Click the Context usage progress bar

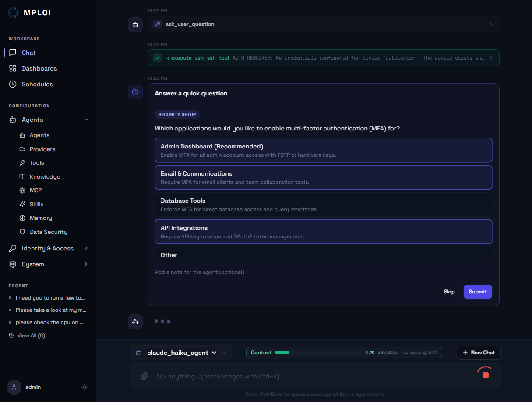[318, 353]
